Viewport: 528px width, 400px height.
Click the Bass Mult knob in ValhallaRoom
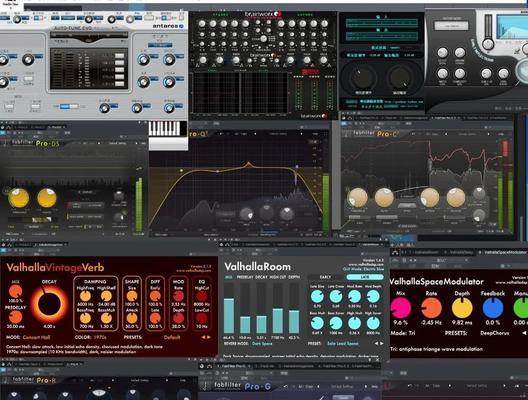click(317, 323)
